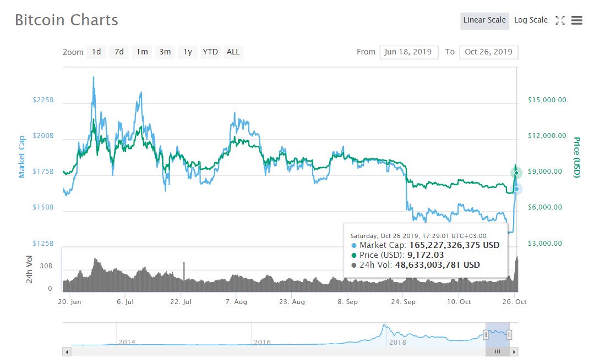Image resolution: width=594 pixels, height=364 pixels.
Task: Click the Price (USD) axis label
Action: point(576,157)
